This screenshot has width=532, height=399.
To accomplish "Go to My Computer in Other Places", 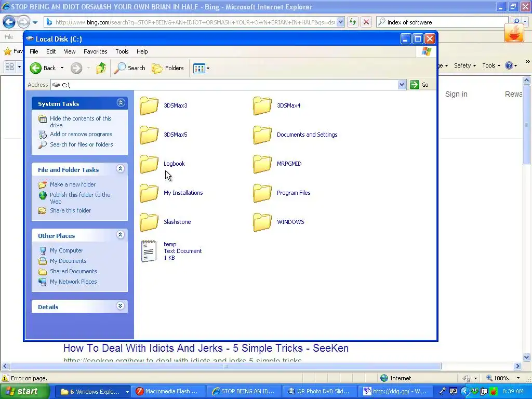I will click(x=66, y=251).
